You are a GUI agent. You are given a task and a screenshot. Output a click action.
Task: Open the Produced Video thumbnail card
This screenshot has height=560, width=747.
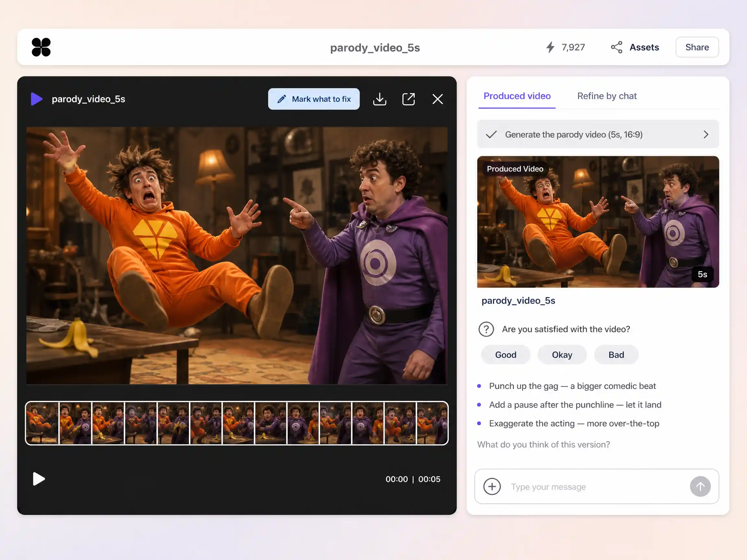click(598, 222)
